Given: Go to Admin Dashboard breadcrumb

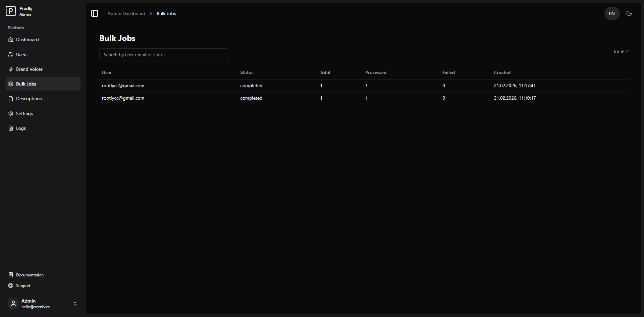Looking at the screenshot, I should (126, 13).
